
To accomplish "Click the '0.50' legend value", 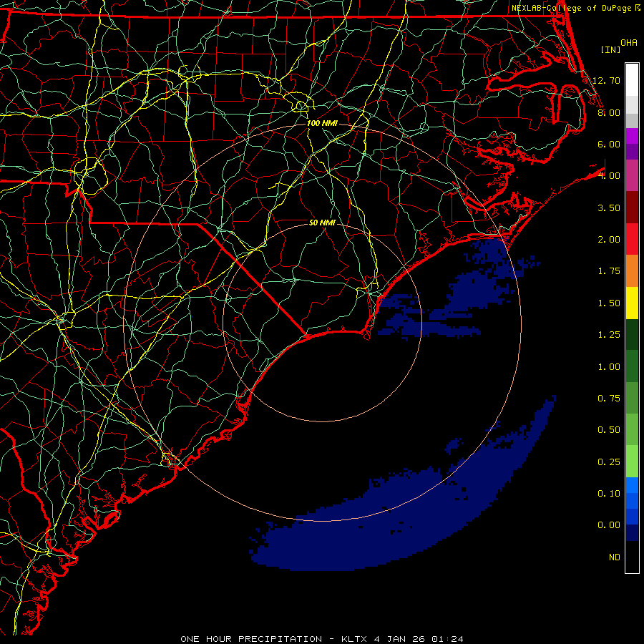I will pos(609,430).
